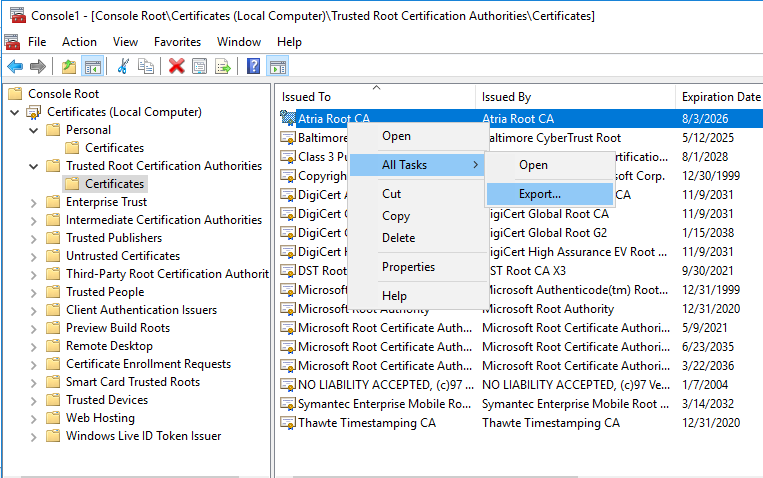Collapse the Personal folder node

[34, 130]
